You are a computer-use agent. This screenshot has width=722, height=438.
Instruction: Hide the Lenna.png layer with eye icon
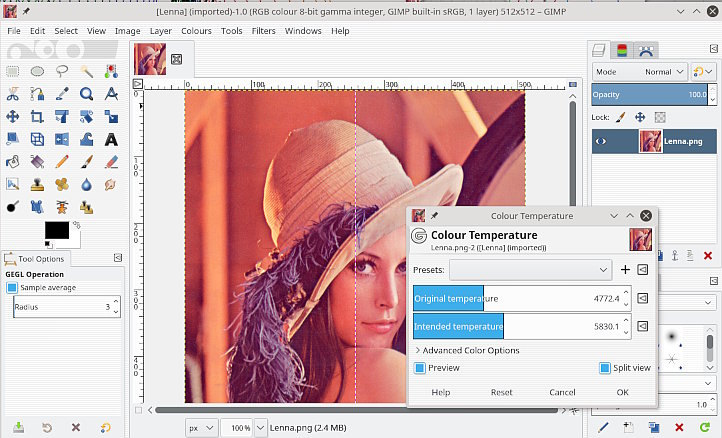click(x=600, y=141)
